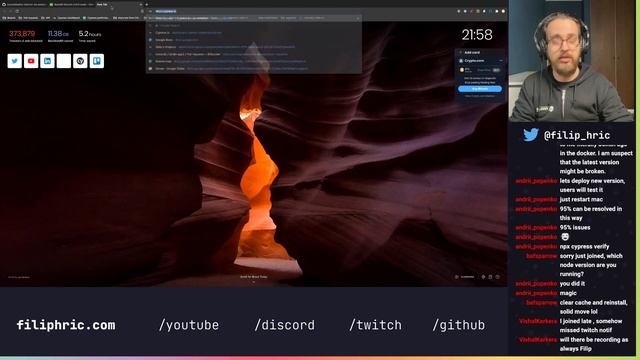Choose the Google Meet autocomplete suggestion
Viewport: 640px width, 360px height.
(253, 40)
